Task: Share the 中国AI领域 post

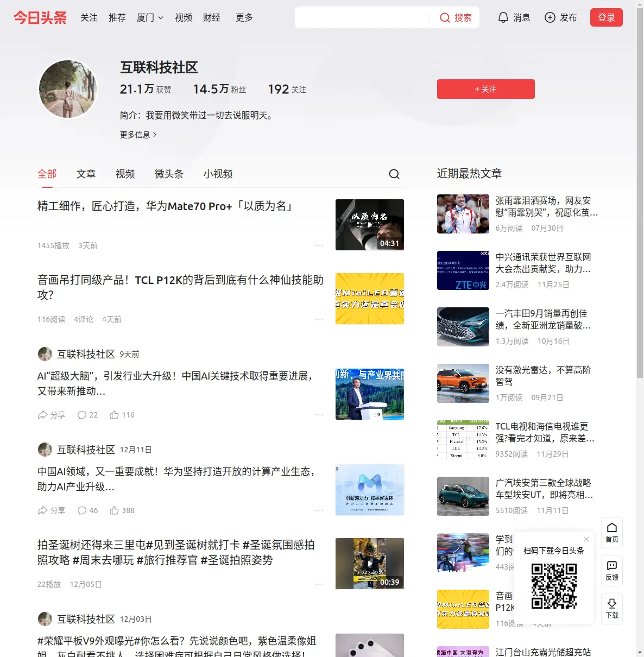Action: (51, 510)
